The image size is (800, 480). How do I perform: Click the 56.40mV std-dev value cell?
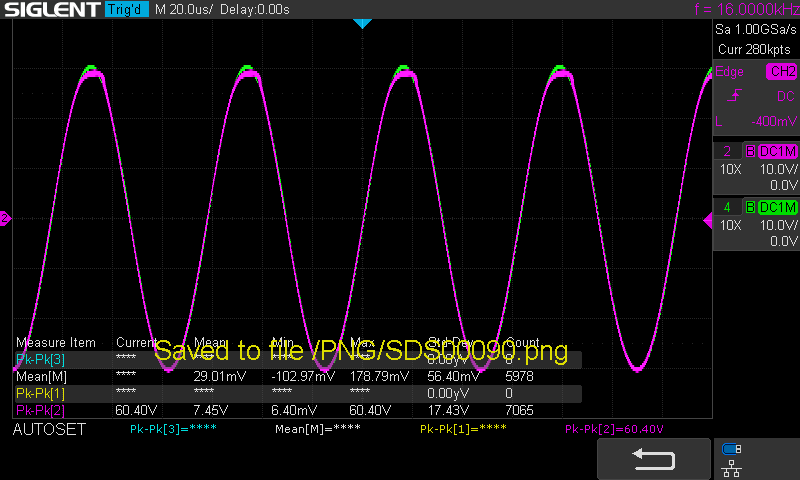tap(454, 376)
